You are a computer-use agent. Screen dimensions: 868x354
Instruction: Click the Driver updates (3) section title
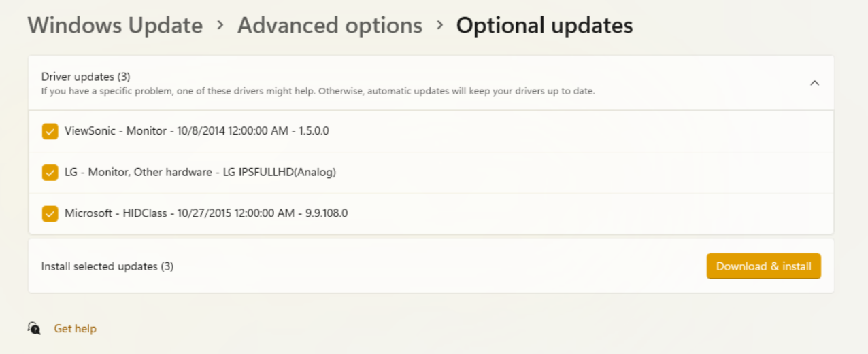tap(86, 77)
